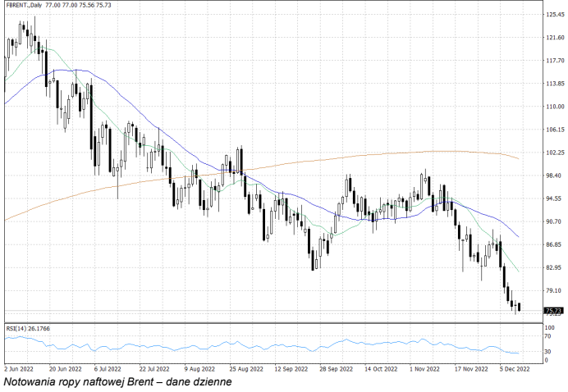Select the 9 Aug 2022 date label

[x=199, y=370]
